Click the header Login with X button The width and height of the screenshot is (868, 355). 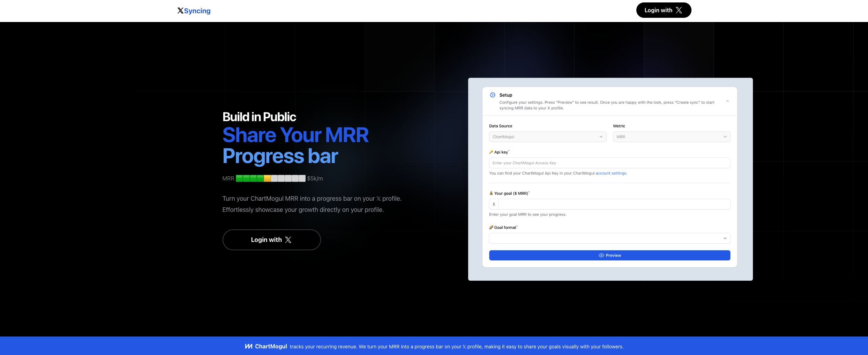[664, 10]
